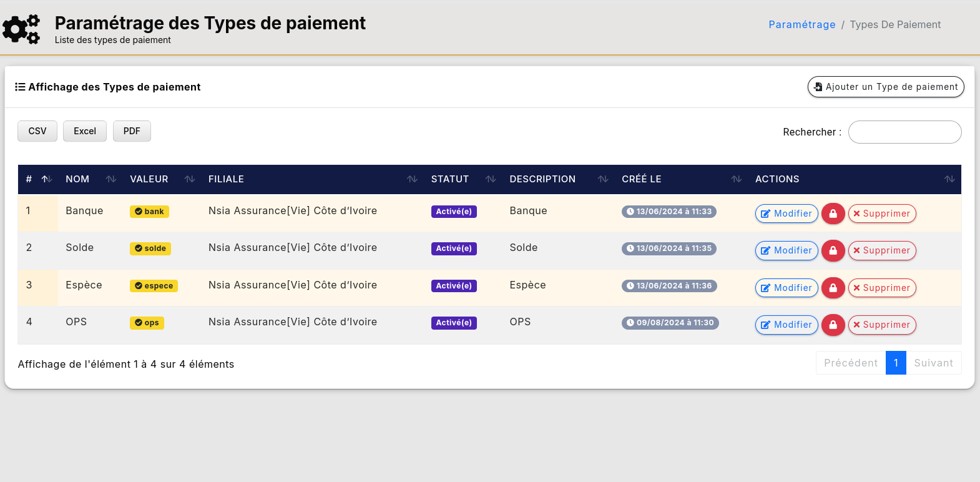The image size is (980, 482).
Task: Sort by VALEUR column sort icon
Action: pyautogui.click(x=190, y=179)
